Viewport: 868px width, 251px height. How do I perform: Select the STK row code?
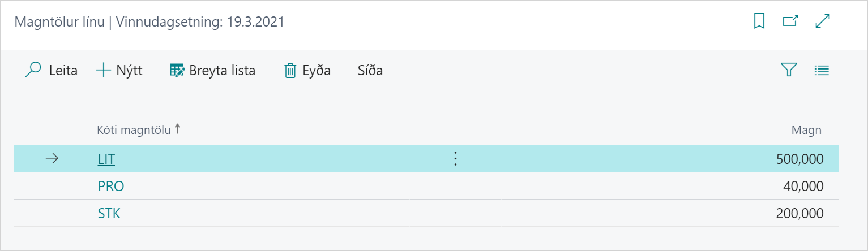point(109,214)
